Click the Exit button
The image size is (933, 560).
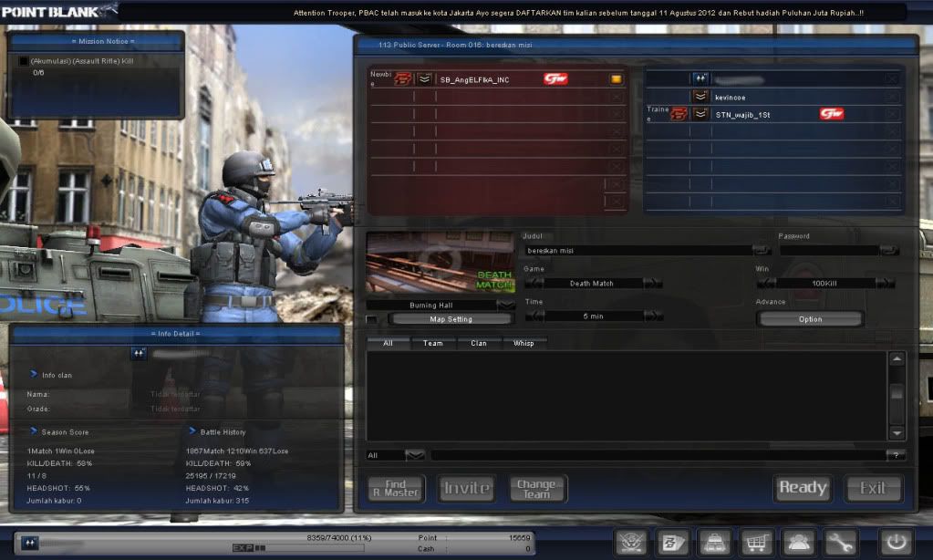click(x=873, y=488)
